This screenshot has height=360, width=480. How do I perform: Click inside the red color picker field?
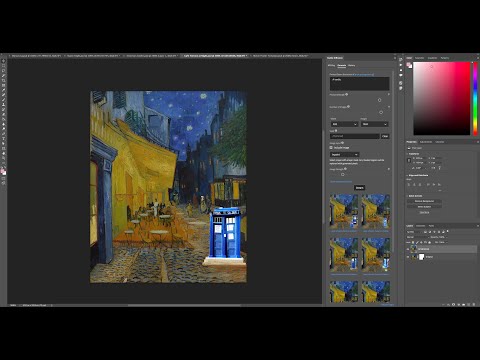click(442, 99)
